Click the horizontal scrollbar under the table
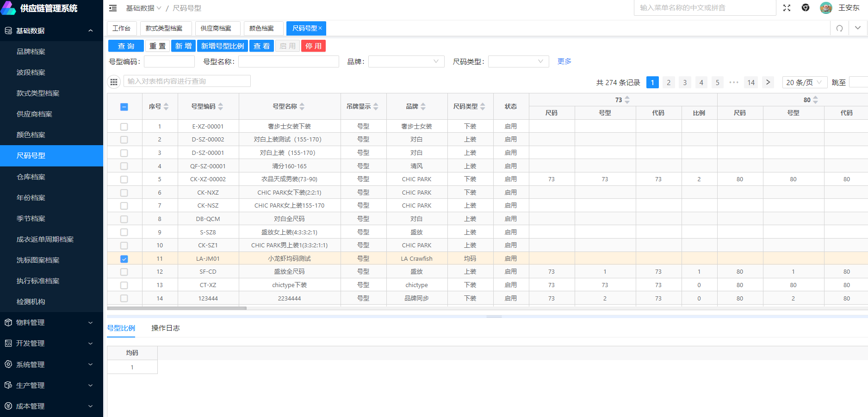 coord(177,308)
